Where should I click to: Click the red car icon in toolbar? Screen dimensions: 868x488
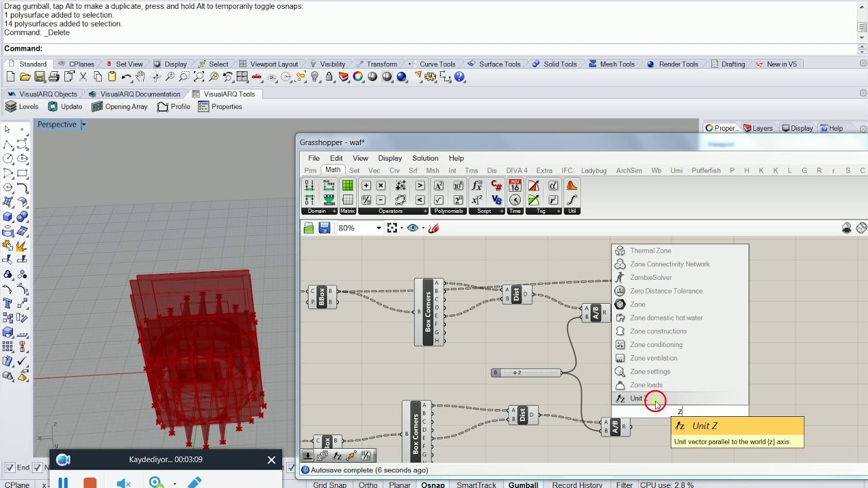[257, 77]
